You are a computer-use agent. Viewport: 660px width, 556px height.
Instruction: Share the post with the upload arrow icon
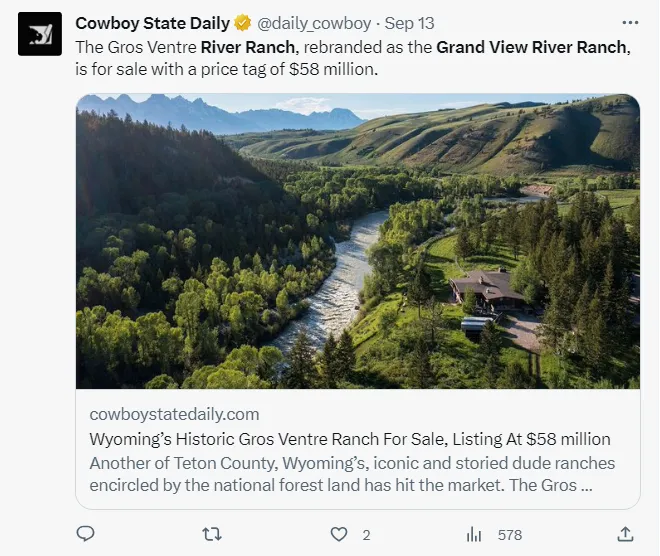[x=625, y=534]
